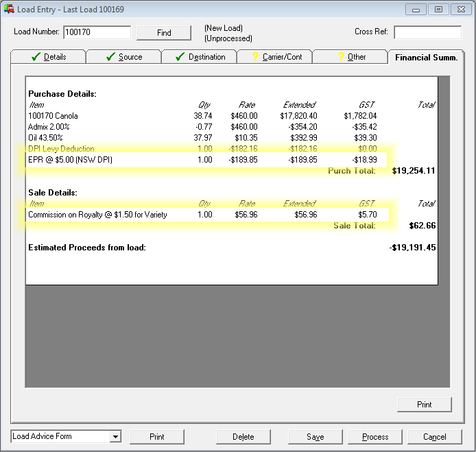Click Print next to Load Advice Form

(x=157, y=437)
